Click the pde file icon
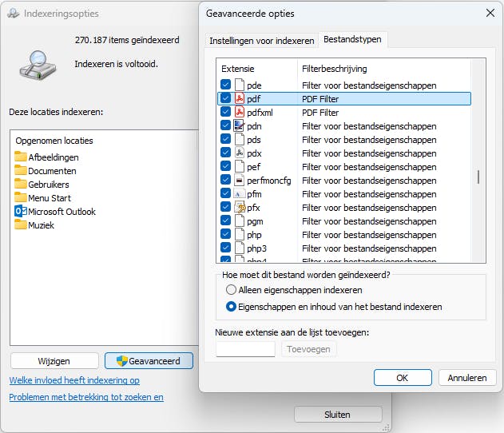504x433 pixels. tap(239, 85)
